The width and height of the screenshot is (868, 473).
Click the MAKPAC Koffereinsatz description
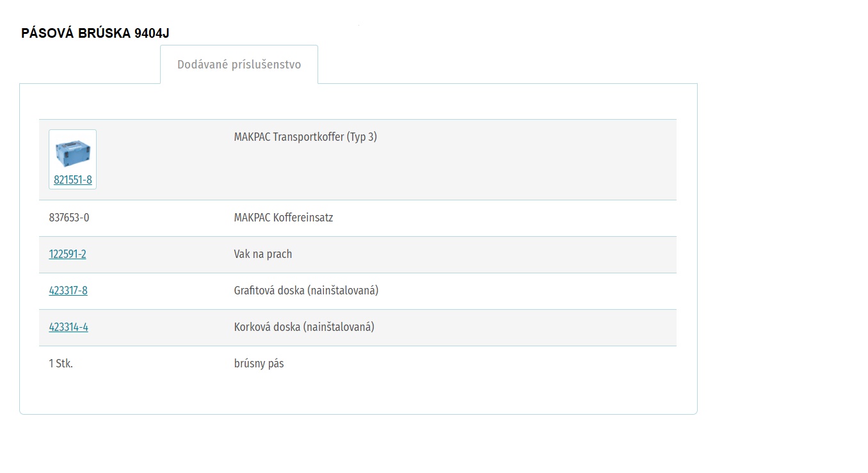(284, 218)
